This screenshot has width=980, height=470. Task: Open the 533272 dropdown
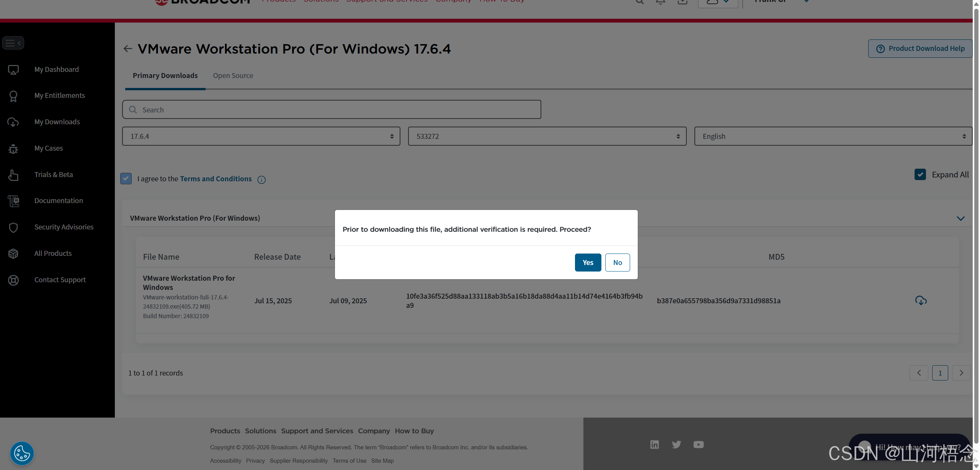547,136
